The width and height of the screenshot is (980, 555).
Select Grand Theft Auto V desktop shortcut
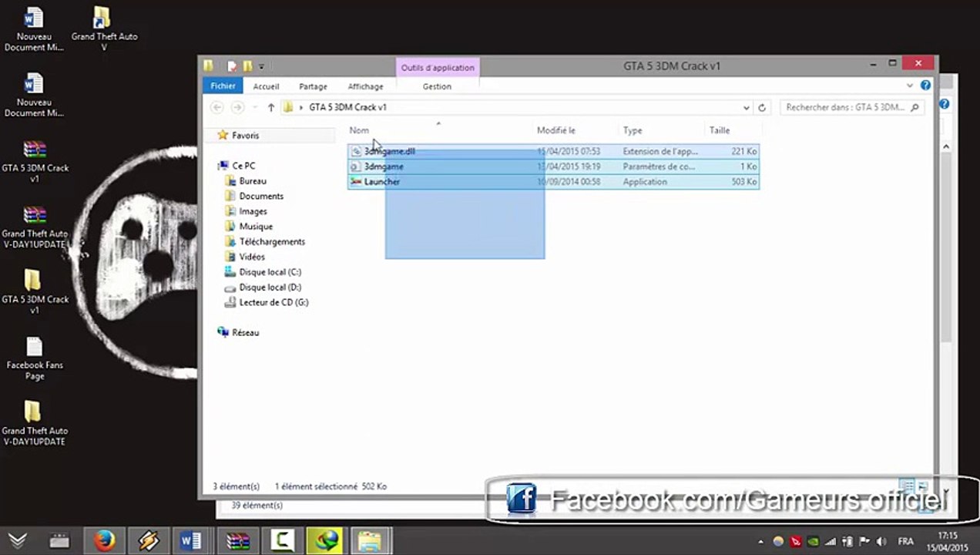[103, 29]
